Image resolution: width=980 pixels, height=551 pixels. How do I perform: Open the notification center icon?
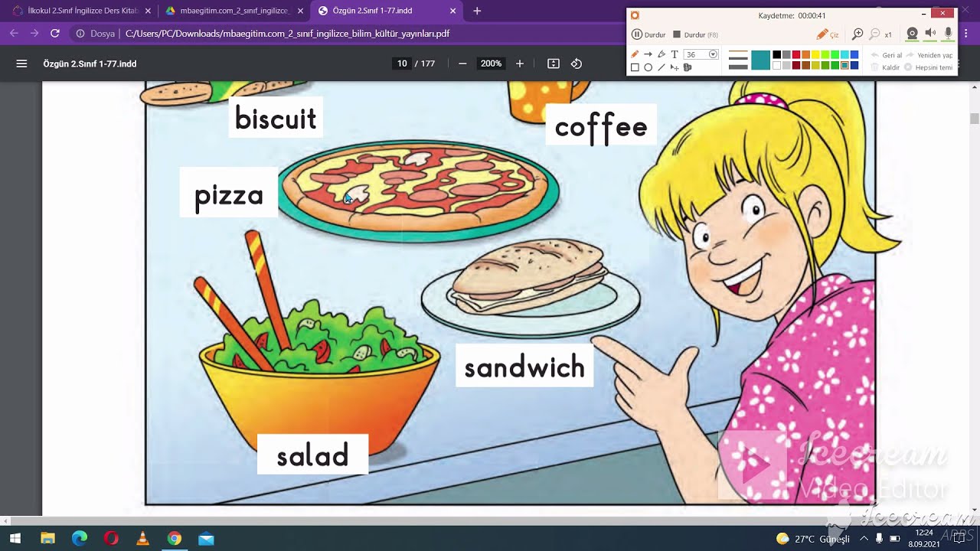point(959,539)
